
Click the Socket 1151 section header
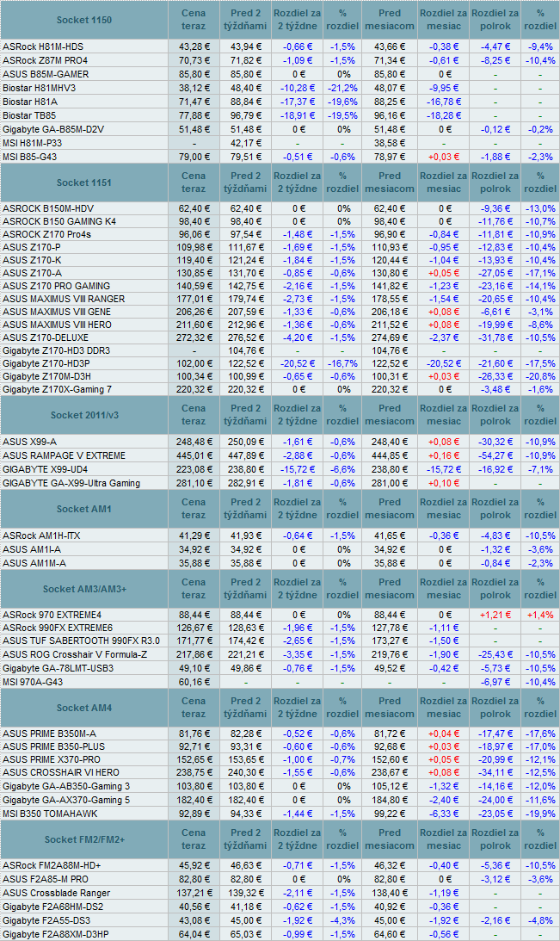pos(84,183)
